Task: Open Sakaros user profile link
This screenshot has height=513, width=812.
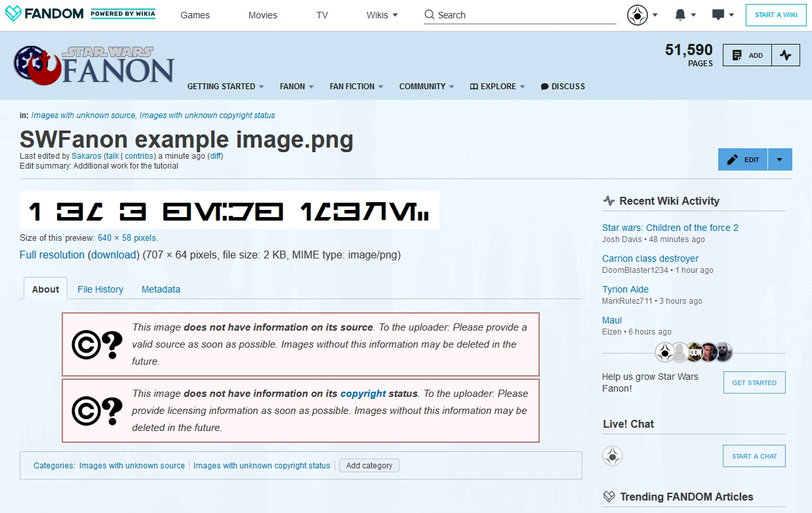Action: pos(87,156)
